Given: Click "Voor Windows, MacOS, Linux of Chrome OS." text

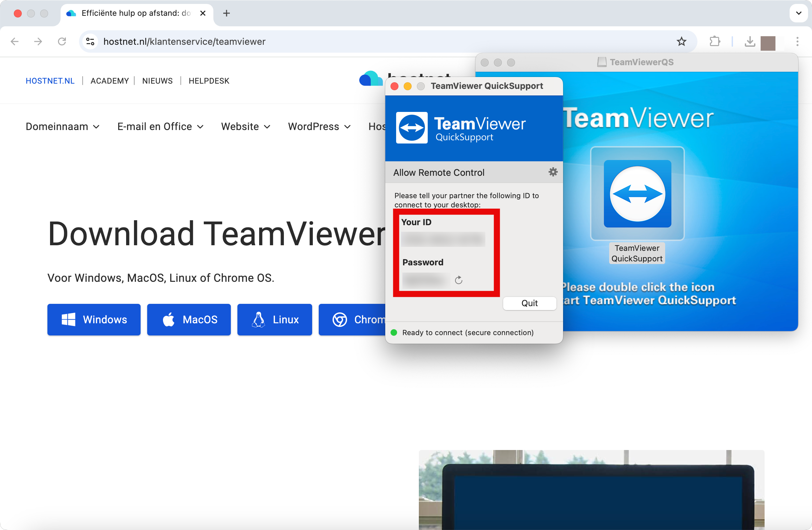Looking at the screenshot, I should pyautogui.click(x=161, y=278).
